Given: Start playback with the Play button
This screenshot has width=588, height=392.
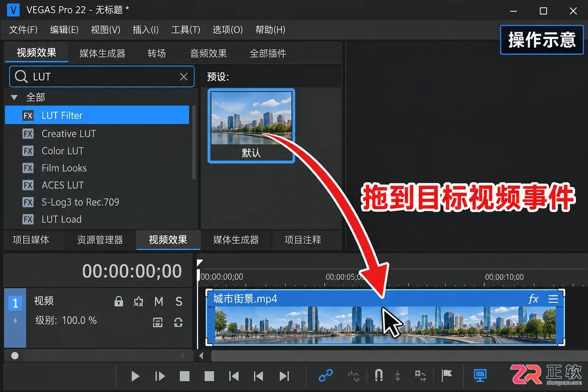Looking at the screenshot, I should coord(135,376).
